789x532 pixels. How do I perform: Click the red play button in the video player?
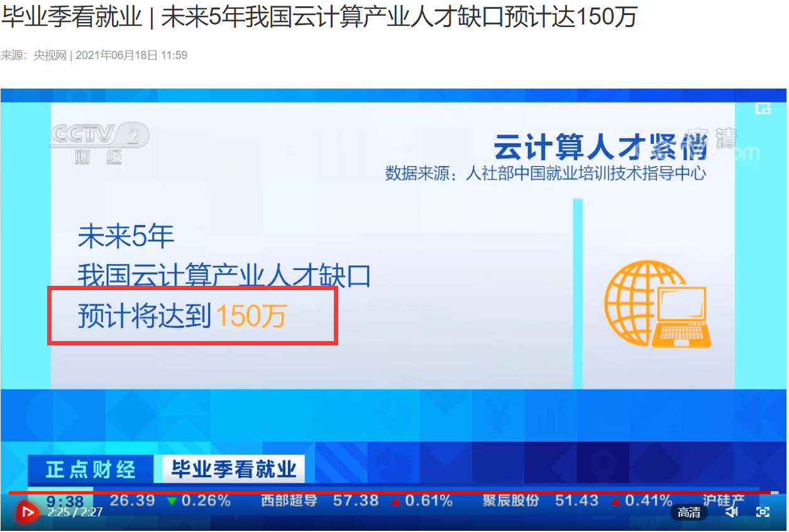click(x=26, y=513)
